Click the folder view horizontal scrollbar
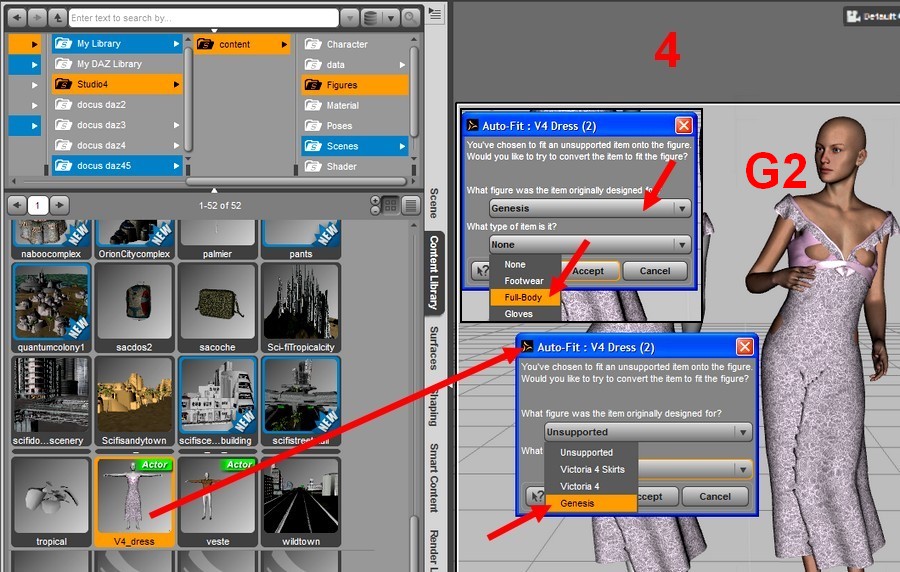This screenshot has width=900, height=572. pos(296,181)
